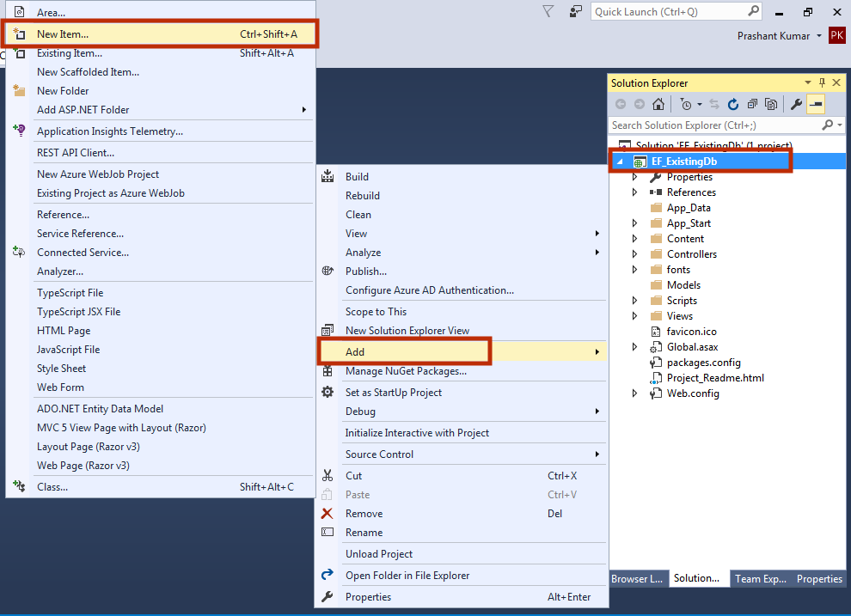The width and height of the screenshot is (851, 616).
Task: Switch to the Browser Link tab
Action: click(637, 578)
